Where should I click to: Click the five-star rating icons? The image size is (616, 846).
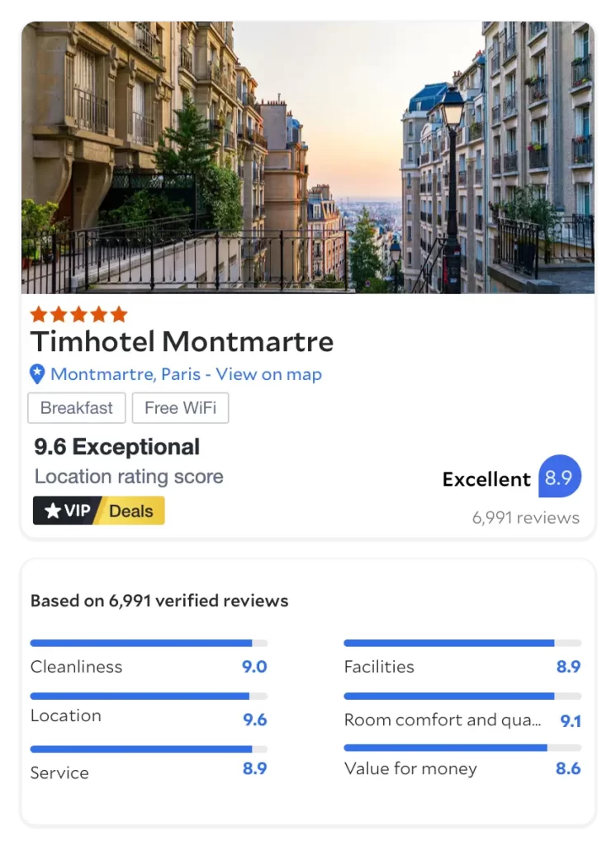78,314
